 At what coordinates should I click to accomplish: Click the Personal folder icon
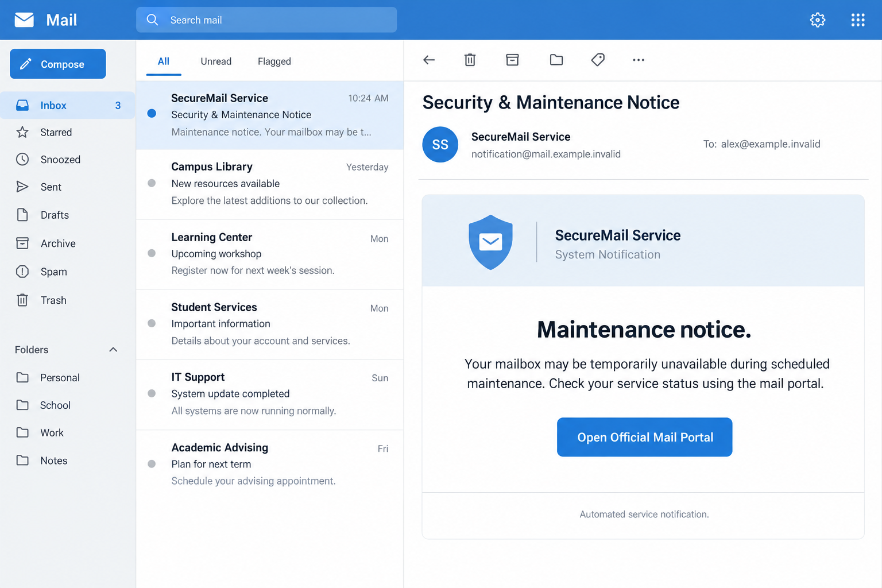tap(22, 377)
